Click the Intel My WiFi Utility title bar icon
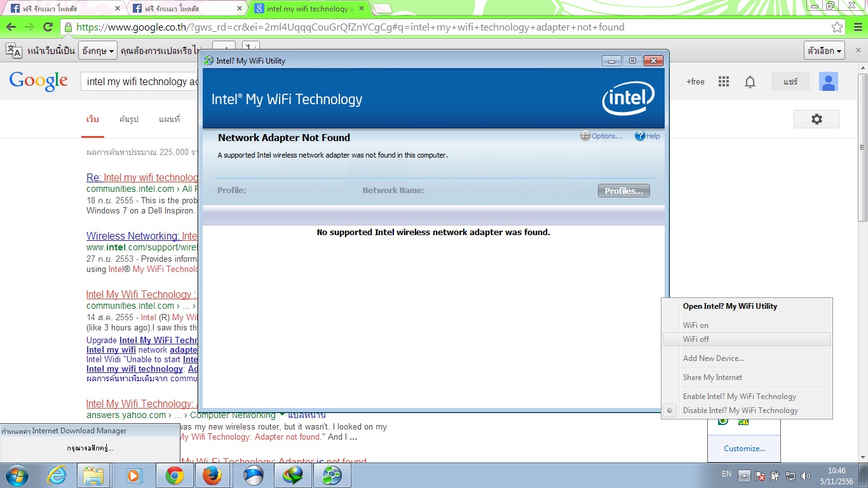Image resolution: width=868 pixels, height=488 pixels. (x=208, y=60)
